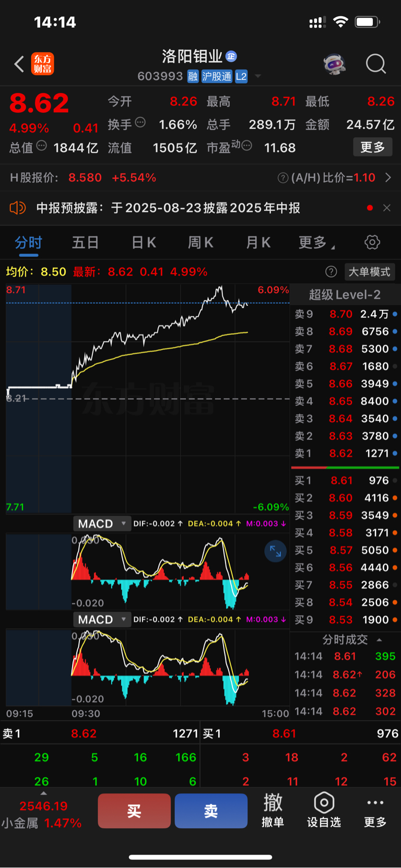
Task: Open the bottom 更多 three-dots icon
Action: 375,811
